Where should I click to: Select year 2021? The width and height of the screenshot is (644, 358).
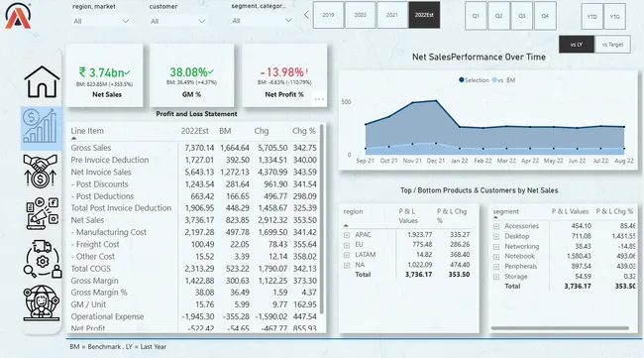click(x=392, y=15)
